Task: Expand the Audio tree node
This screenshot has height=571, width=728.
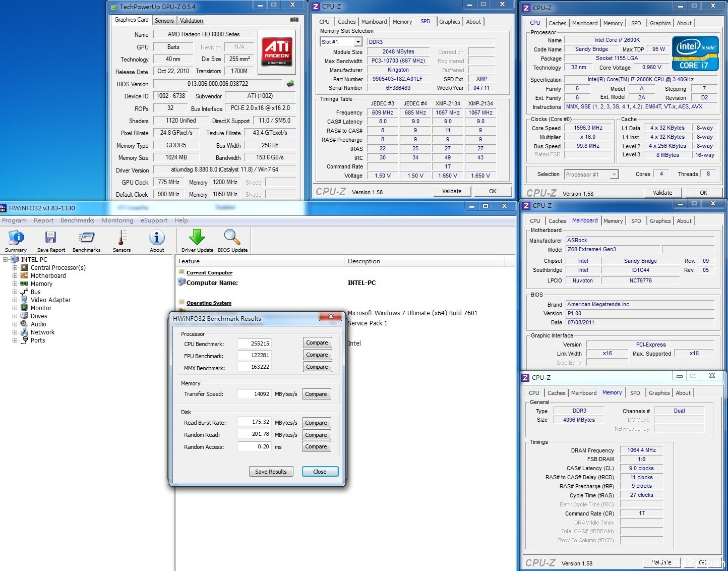Action: coord(15,324)
